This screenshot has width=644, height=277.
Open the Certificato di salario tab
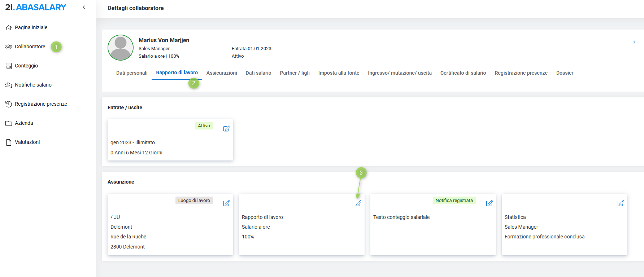tap(463, 73)
